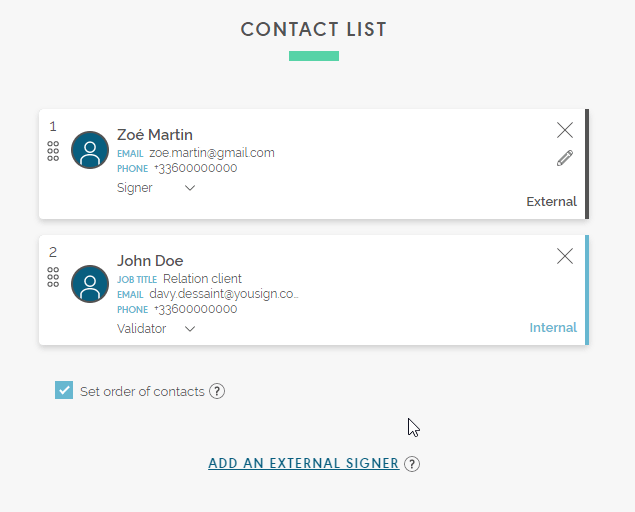Click Add an external signer link
The height and width of the screenshot is (512, 635).
304,463
